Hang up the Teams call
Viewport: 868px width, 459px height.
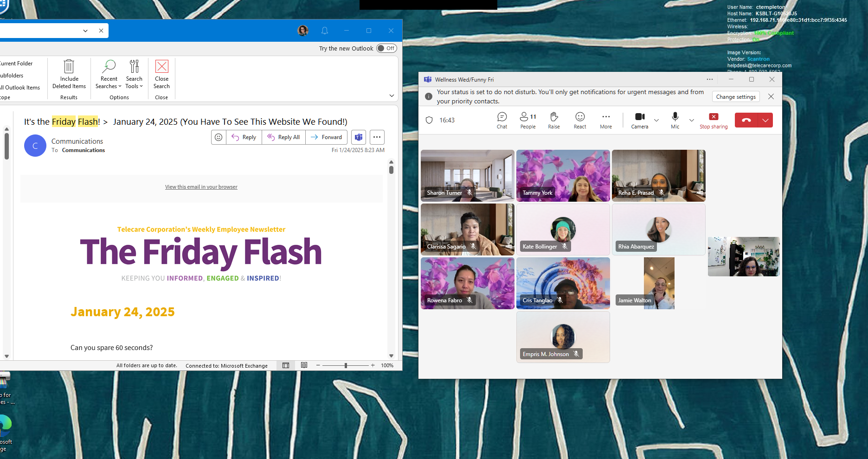(x=746, y=120)
